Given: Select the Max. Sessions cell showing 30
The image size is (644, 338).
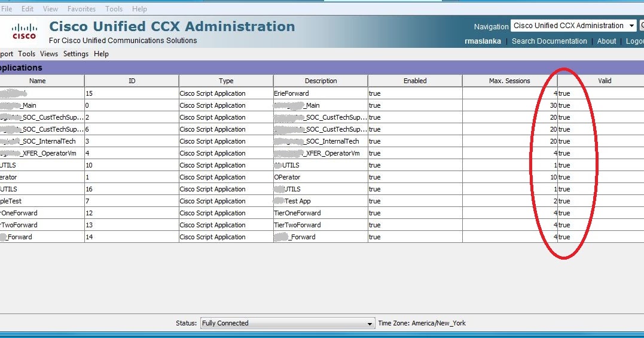Looking at the screenshot, I should pyautogui.click(x=509, y=105).
